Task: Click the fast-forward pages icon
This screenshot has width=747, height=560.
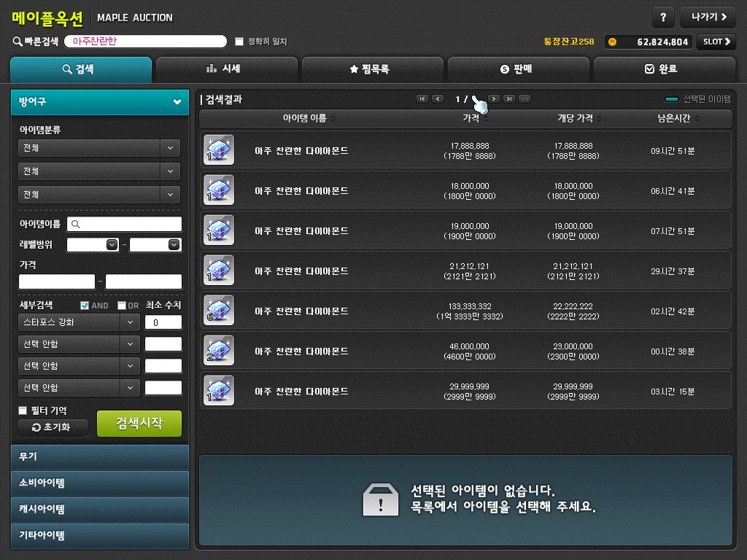Action: click(x=525, y=99)
